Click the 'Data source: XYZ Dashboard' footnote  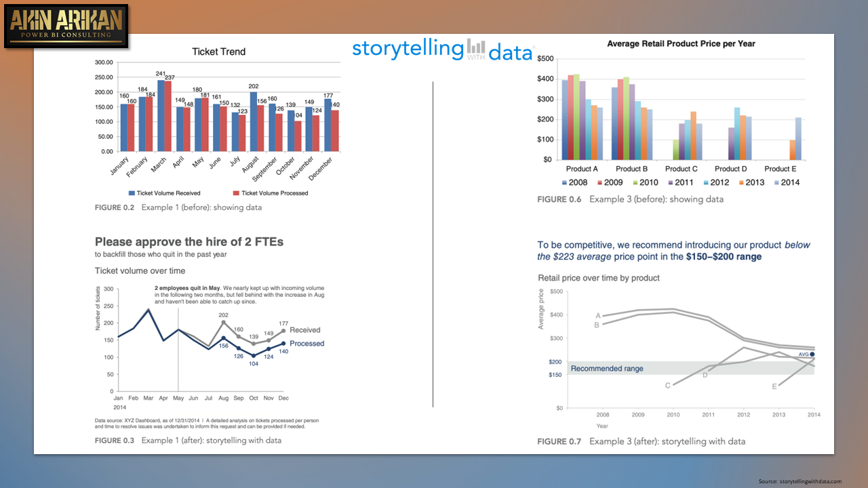click(x=207, y=424)
